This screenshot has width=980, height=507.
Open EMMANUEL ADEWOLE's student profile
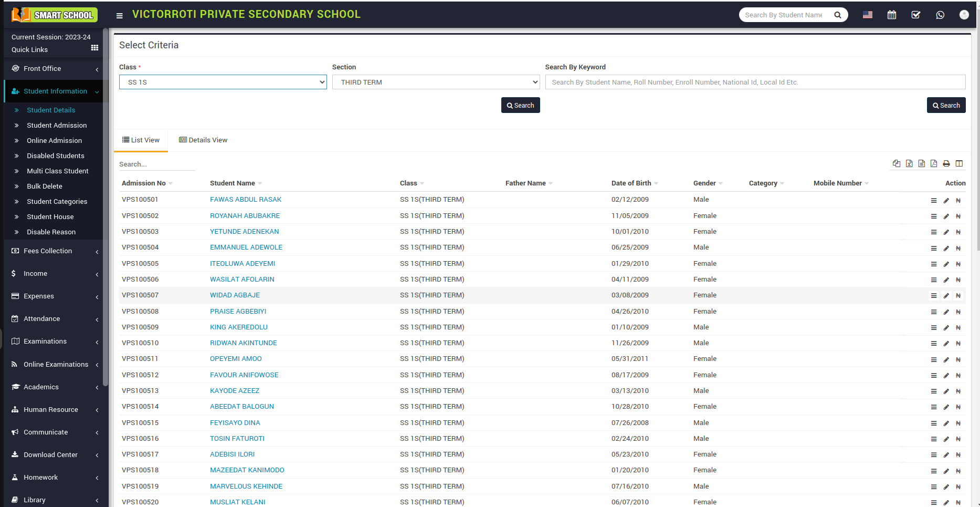[246, 247]
